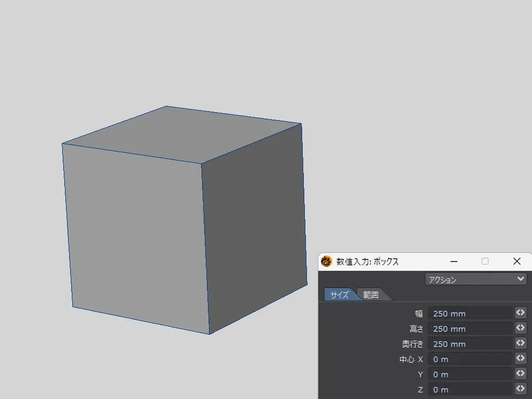Click the arrow spinner beside 中心 X
This screenshot has width=532, height=399.
[x=520, y=359]
